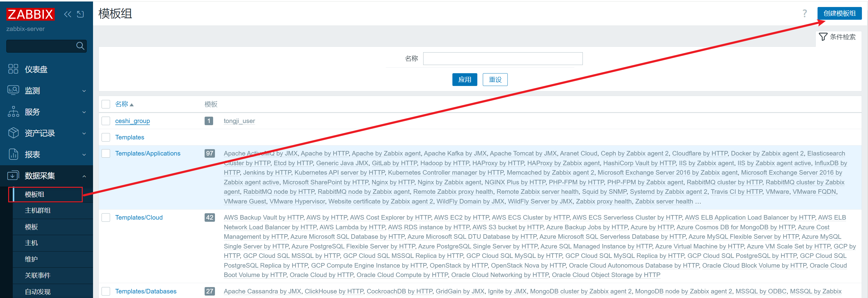Open the Nginx by HTTP template link
This screenshot has height=298, width=868.
[x=393, y=182]
